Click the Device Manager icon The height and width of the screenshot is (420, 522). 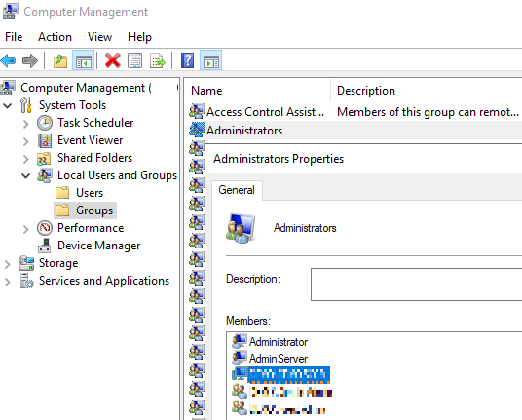[x=44, y=246]
